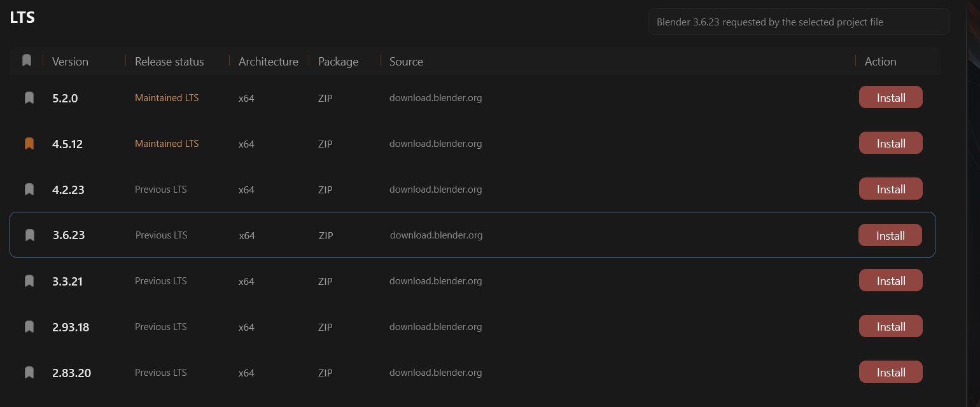
Task: Select version number 4.5.12
Action: pos(67,144)
